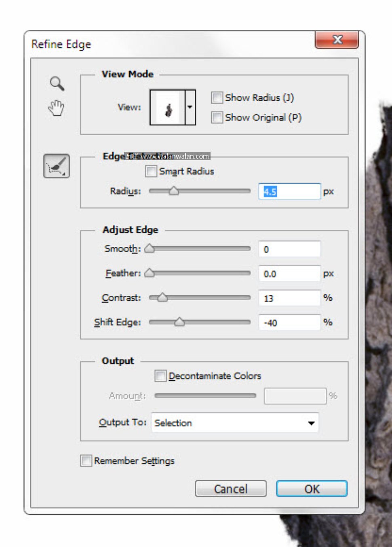Check the Remember Settings box

(86, 461)
